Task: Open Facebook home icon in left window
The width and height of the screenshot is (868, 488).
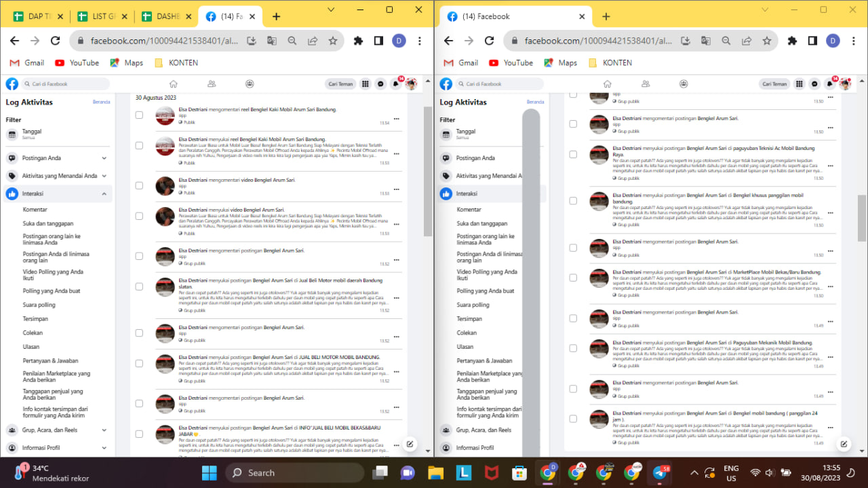Action: pyautogui.click(x=174, y=84)
